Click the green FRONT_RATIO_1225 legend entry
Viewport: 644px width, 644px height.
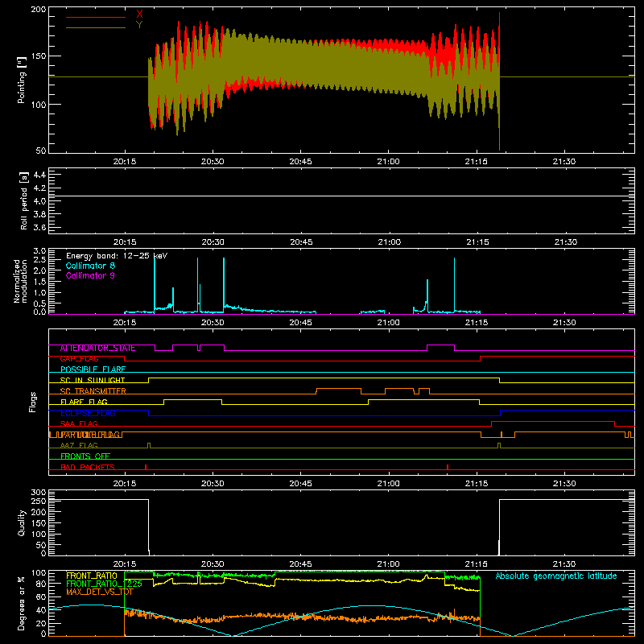pos(105,584)
